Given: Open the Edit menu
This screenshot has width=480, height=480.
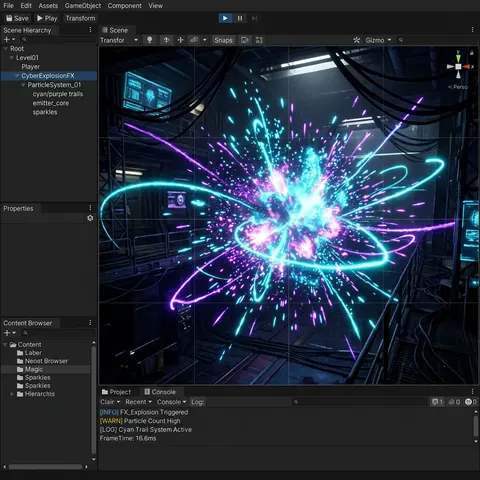Looking at the screenshot, I should (x=26, y=6).
